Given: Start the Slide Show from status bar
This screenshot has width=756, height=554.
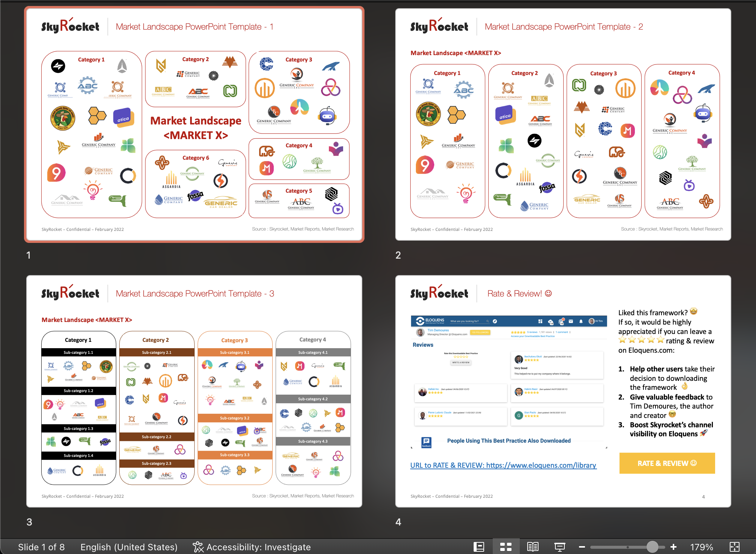Looking at the screenshot, I should [x=560, y=547].
